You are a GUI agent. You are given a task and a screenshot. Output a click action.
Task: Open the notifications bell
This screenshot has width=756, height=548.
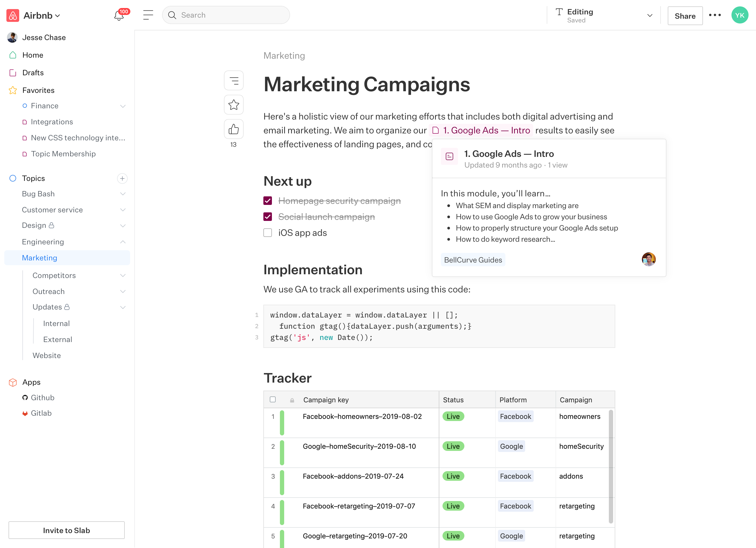coord(119,15)
